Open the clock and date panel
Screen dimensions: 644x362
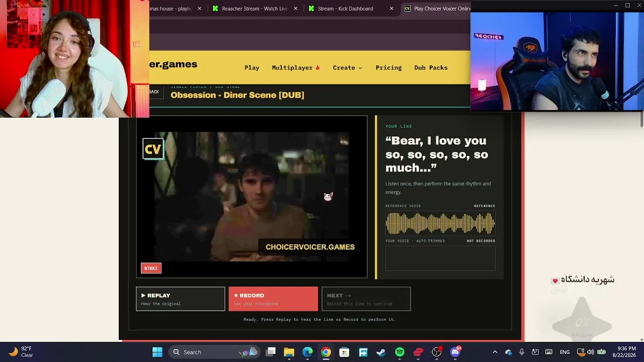[x=626, y=352]
